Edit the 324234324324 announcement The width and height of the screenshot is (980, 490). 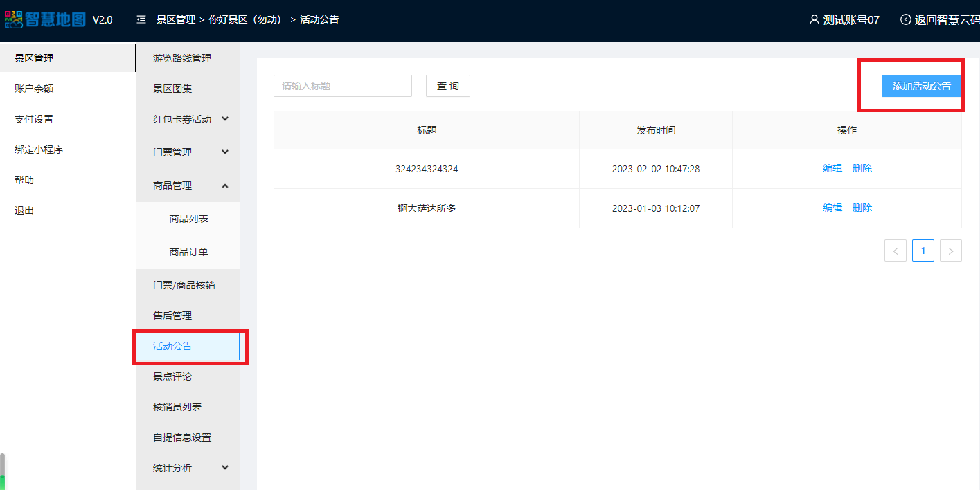point(832,168)
